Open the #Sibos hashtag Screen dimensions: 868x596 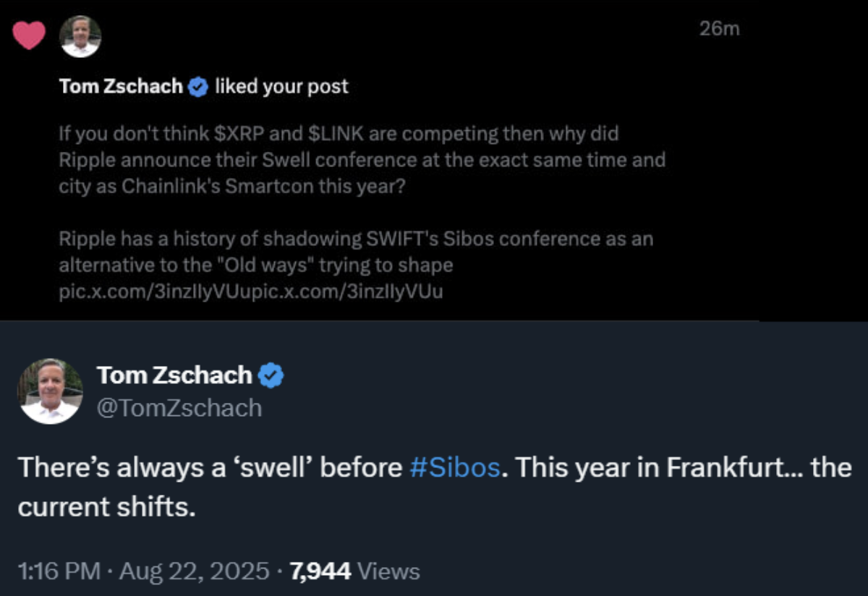454,467
